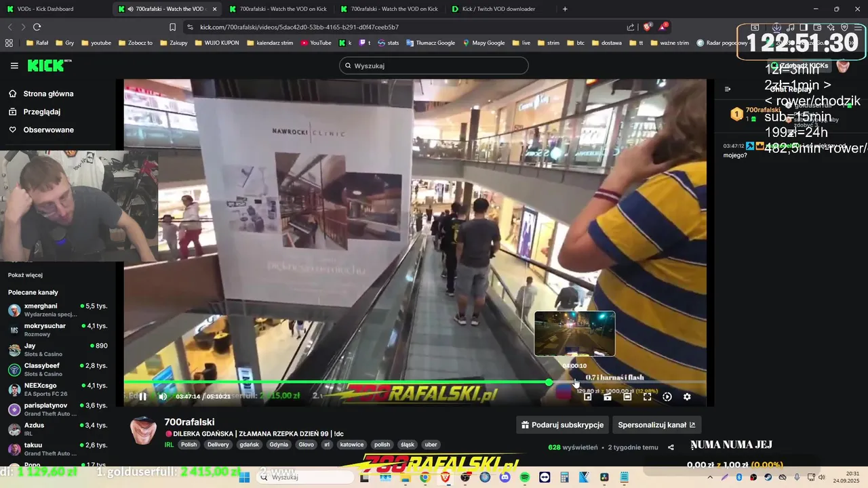Click the address bar URL
The image size is (868, 488).
coord(299,27)
